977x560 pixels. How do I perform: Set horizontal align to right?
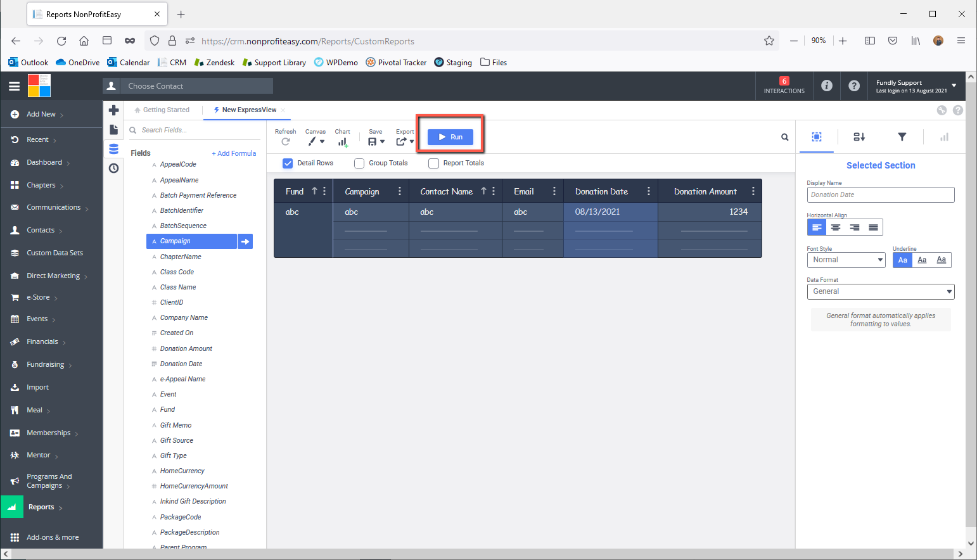click(x=855, y=227)
